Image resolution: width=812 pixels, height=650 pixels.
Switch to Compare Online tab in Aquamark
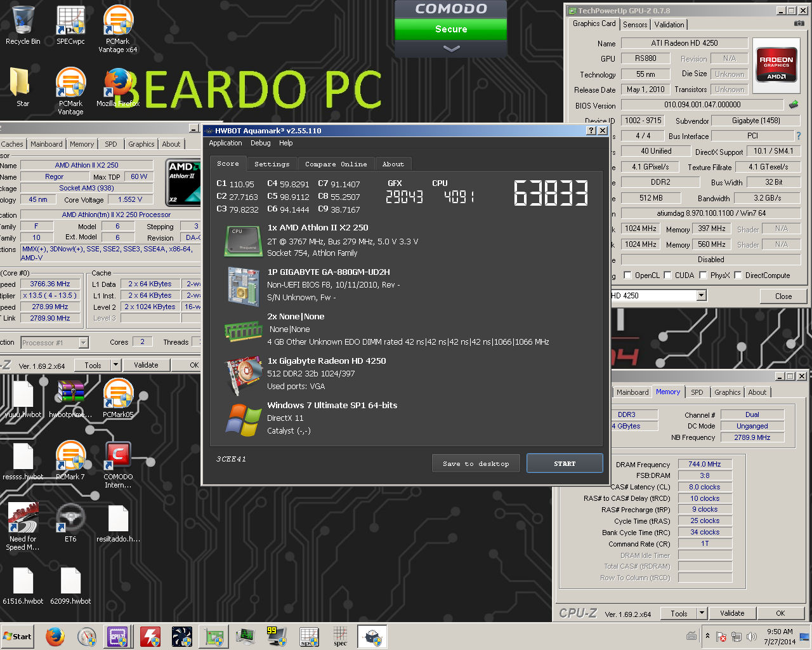pyautogui.click(x=336, y=164)
